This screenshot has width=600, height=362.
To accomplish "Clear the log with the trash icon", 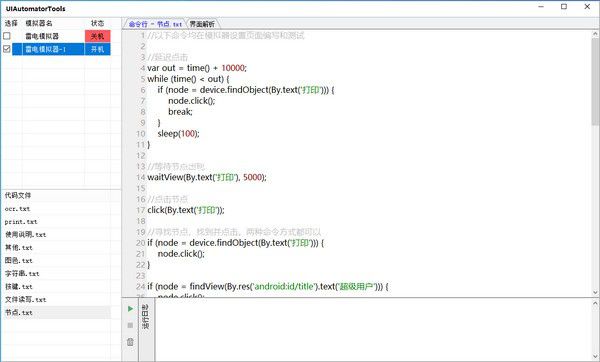I will click(x=130, y=342).
